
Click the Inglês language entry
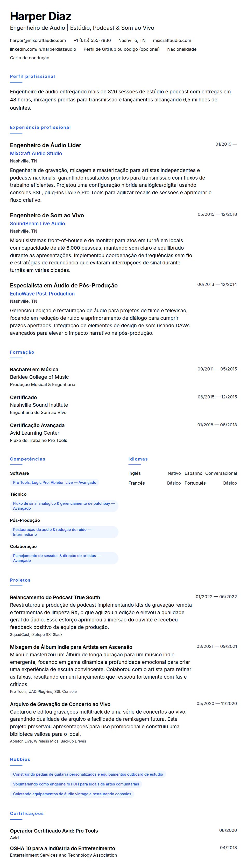154,473
